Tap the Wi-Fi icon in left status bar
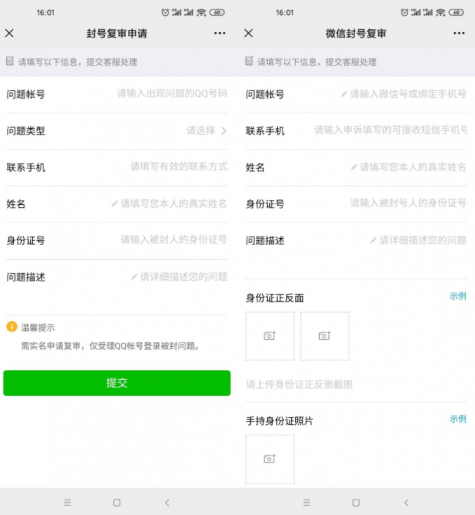The image size is (475, 515). pyautogui.click(x=201, y=12)
